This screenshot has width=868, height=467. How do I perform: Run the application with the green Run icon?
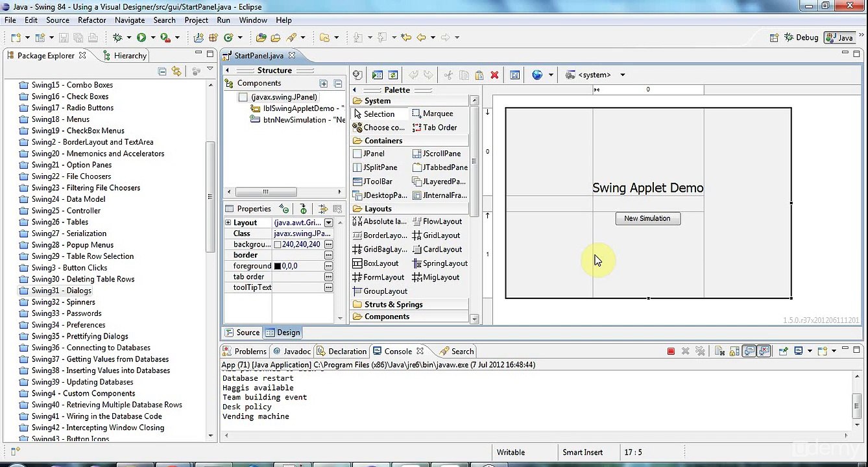click(141, 38)
